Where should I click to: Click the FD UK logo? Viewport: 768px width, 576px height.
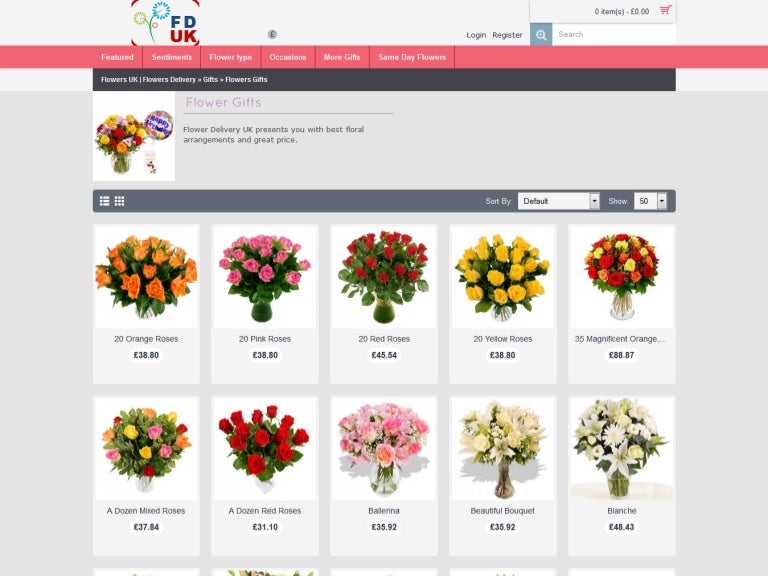pos(165,23)
